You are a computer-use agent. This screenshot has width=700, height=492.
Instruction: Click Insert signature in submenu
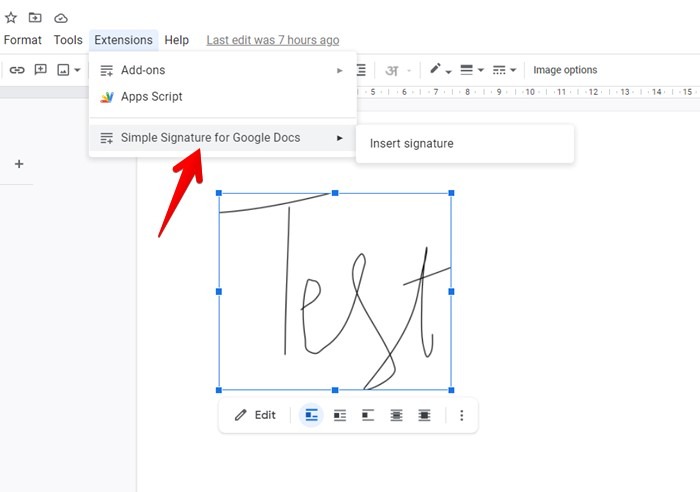464,143
